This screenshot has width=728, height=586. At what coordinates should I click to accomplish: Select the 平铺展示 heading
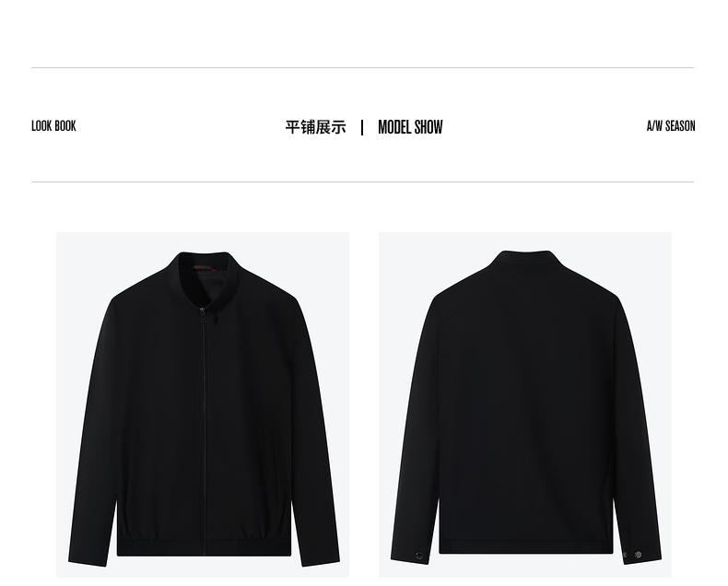pyautogui.click(x=316, y=127)
